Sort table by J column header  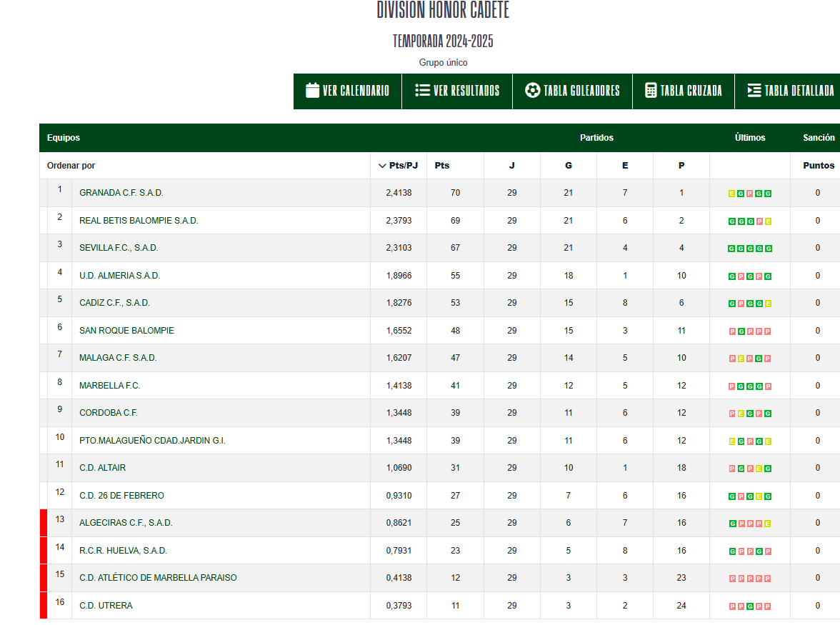[511, 166]
